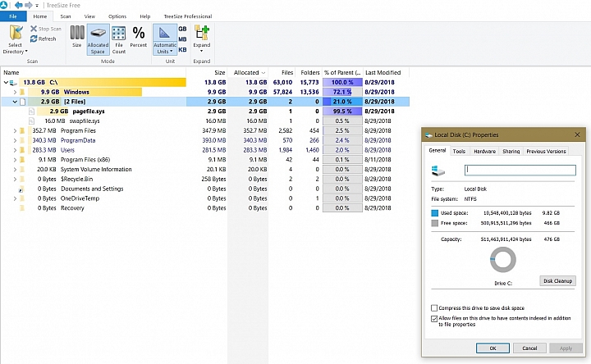
Task: Expand the Windows folder node
Action: (x=15, y=92)
